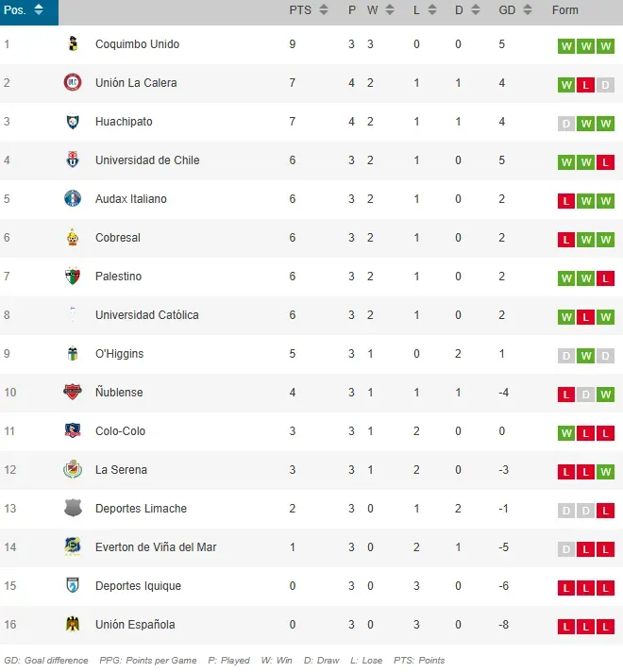Click the Form column header
Viewport: 623px width, 672px height.
(x=565, y=10)
